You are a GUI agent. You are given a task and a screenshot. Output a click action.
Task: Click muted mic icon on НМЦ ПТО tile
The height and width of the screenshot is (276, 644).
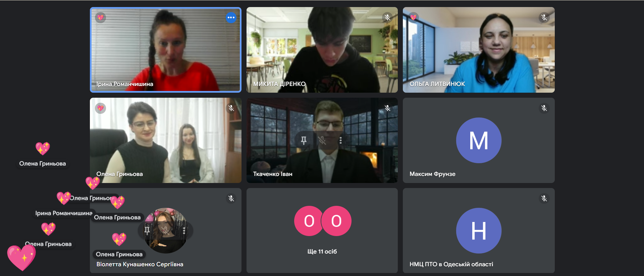click(544, 198)
